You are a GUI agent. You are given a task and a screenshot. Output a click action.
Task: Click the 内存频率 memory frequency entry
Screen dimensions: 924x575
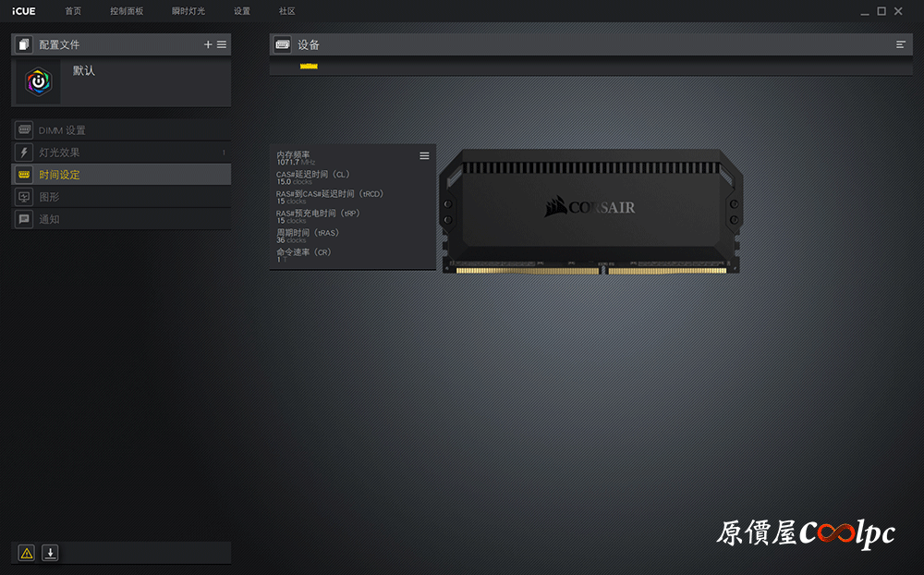coord(296,158)
